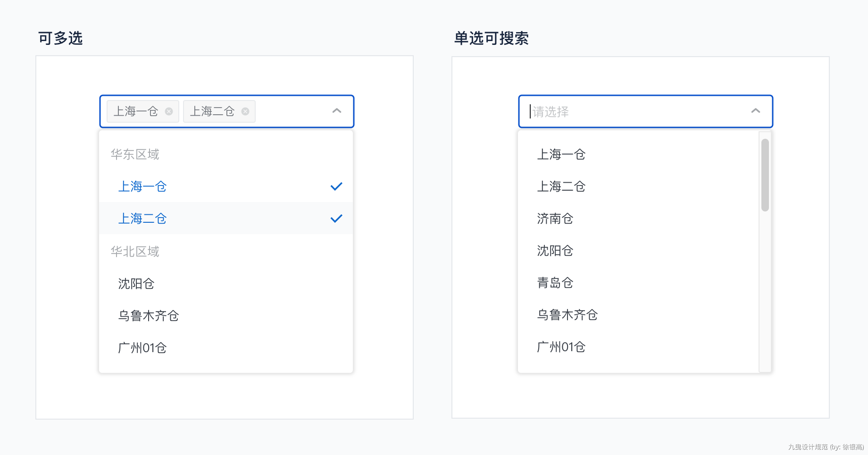The width and height of the screenshot is (868, 455).
Task: Click the 华东区域 group header
Action: click(135, 154)
